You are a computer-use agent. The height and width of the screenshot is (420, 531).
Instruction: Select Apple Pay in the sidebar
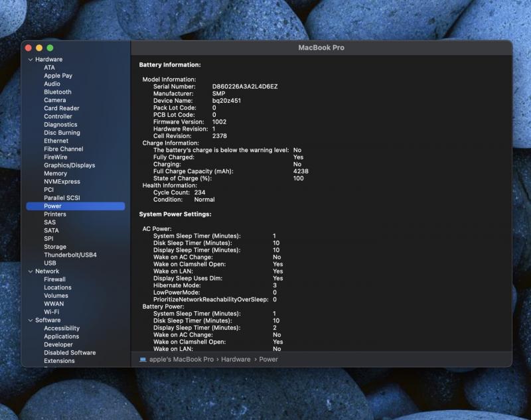pyautogui.click(x=58, y=76)
